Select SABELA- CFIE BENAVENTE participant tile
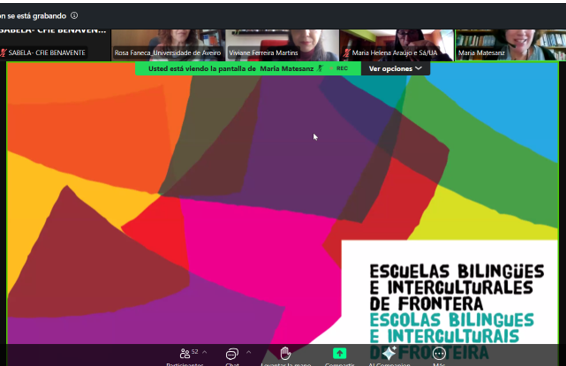The image size is (566, 366). pyautogui.click(x=55, y=45)
